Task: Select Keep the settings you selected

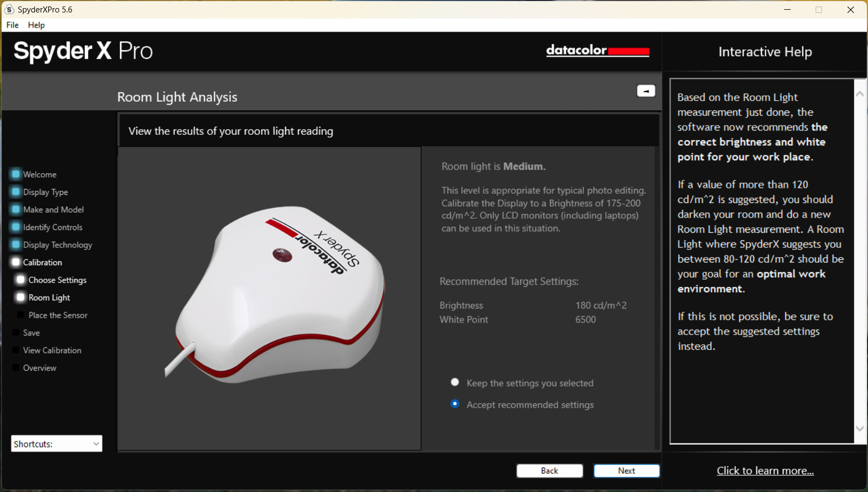Action: pyautogui.click(x=455, y=382)
